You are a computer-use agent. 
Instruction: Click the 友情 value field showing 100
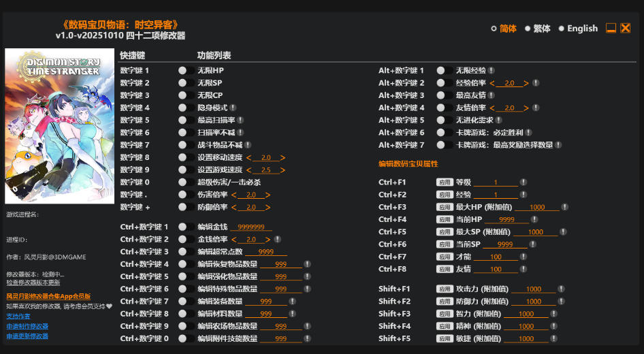tap(496, 269)
